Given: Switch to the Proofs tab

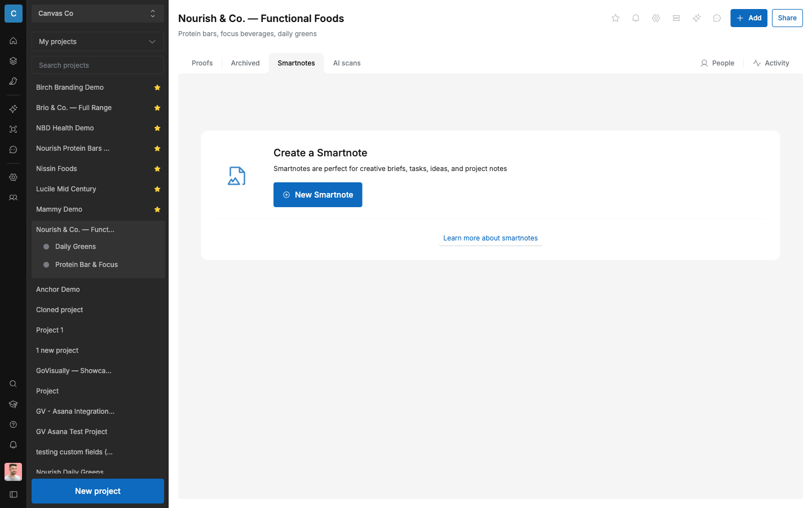Looking at the screenshot, I should point(202,63).
